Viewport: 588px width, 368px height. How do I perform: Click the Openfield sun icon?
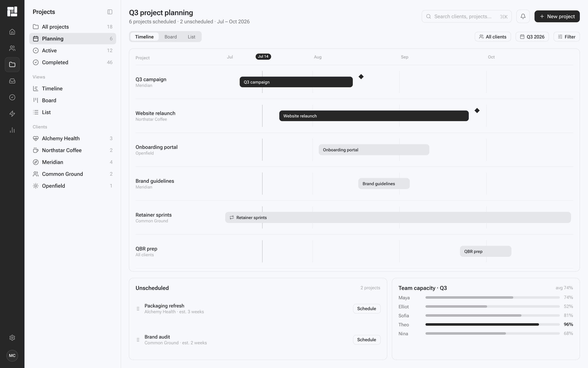(36, 186)
